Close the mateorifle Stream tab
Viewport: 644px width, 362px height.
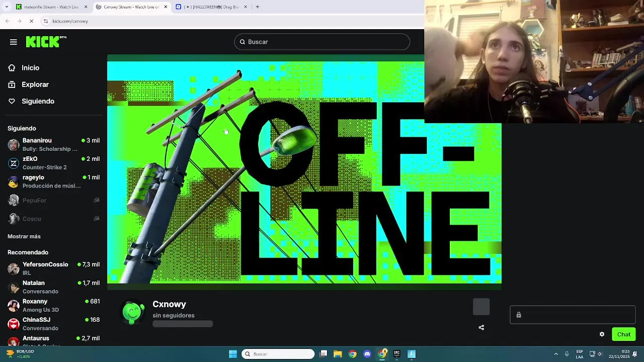click(86, 7)
